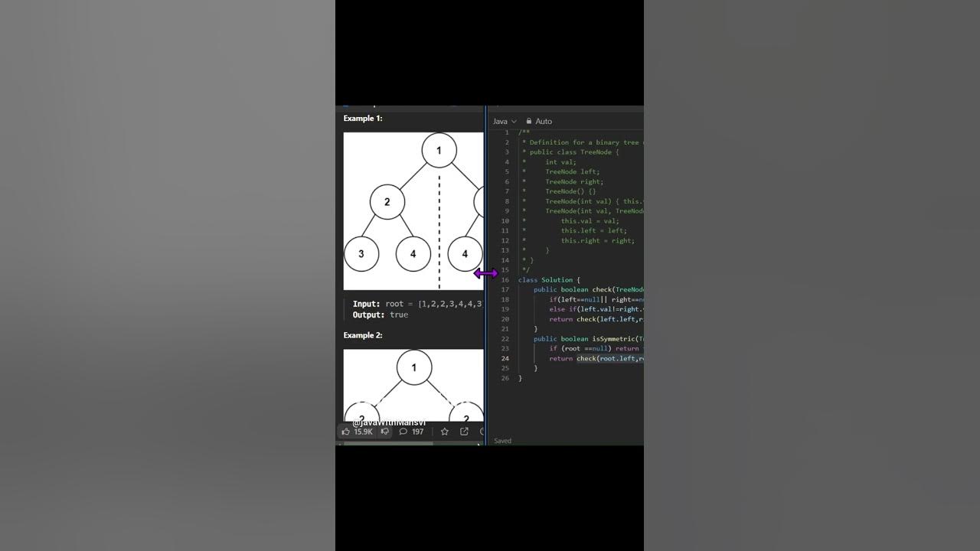This screenshot has height=551, width=980.
Task: Click the 'TreeNode left;' comment line
Action: click(x=573, y=172)
